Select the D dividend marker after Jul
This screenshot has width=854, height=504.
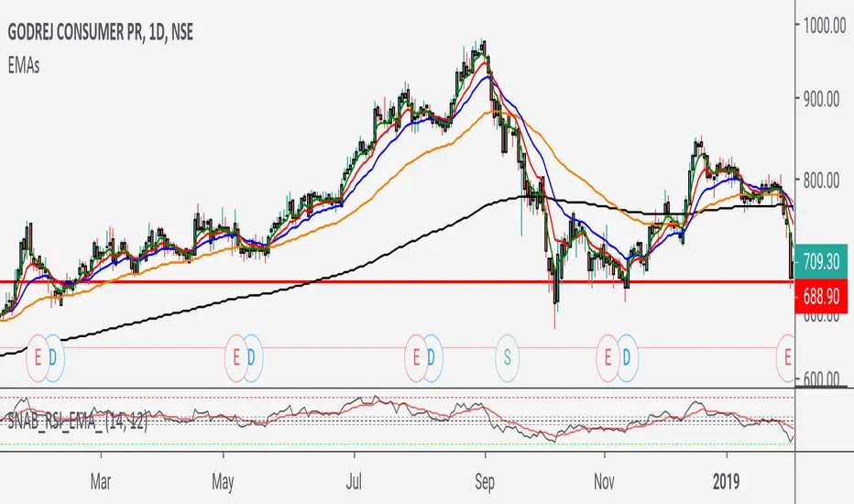[432, 358]
